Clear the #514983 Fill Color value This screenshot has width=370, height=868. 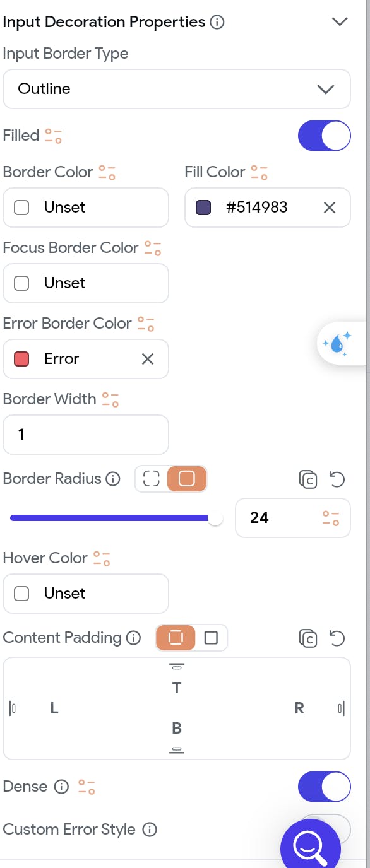[330, 208]
